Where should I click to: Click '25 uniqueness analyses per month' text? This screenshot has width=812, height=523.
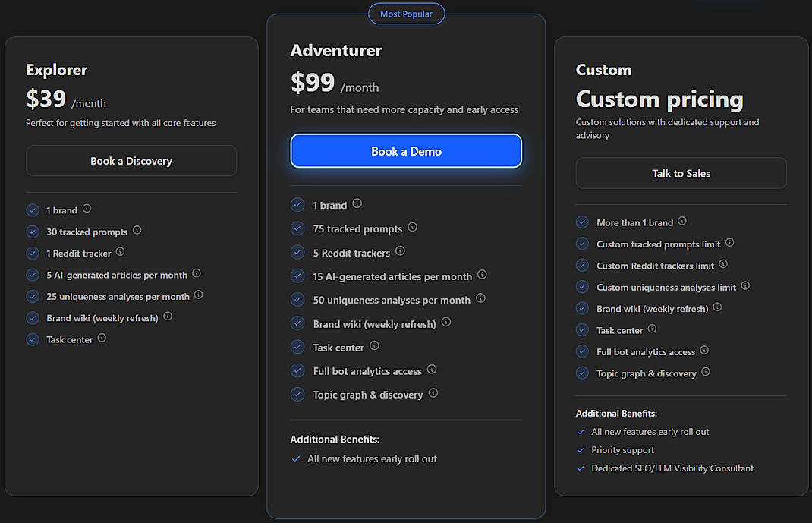coord(118,297)
